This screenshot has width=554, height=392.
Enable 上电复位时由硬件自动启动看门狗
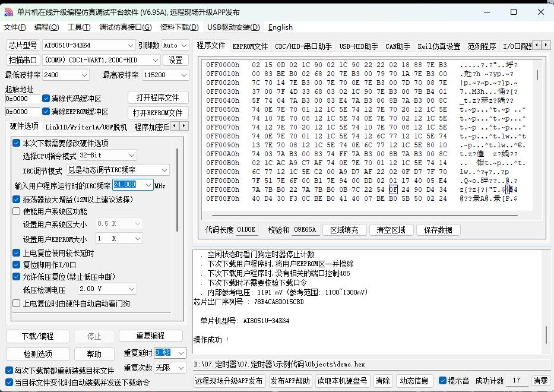pos(16,304)
